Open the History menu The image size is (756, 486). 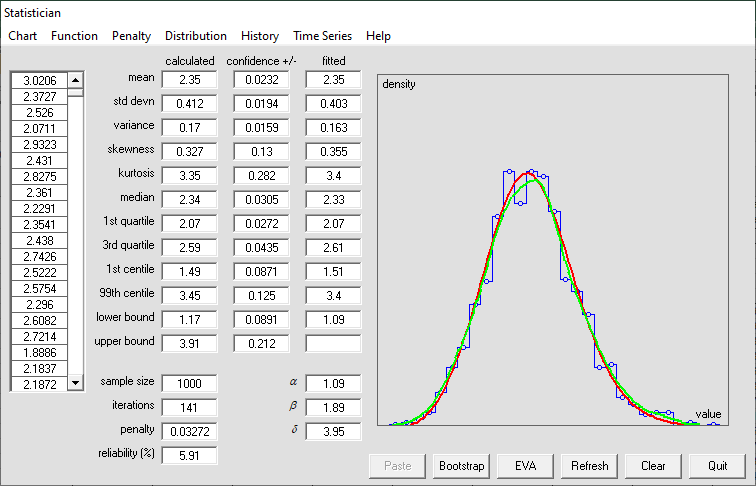260,36
